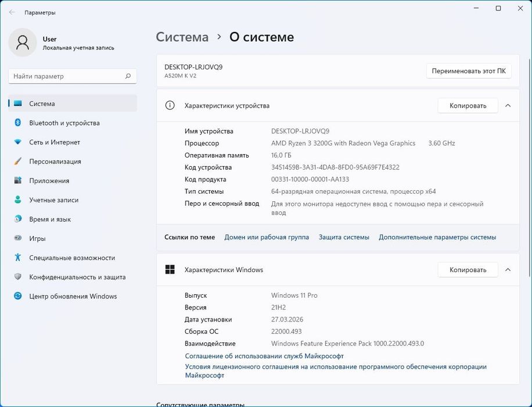Click the Учетные записи person icon
The image size is (532, 407).
(x=18, y=200)
